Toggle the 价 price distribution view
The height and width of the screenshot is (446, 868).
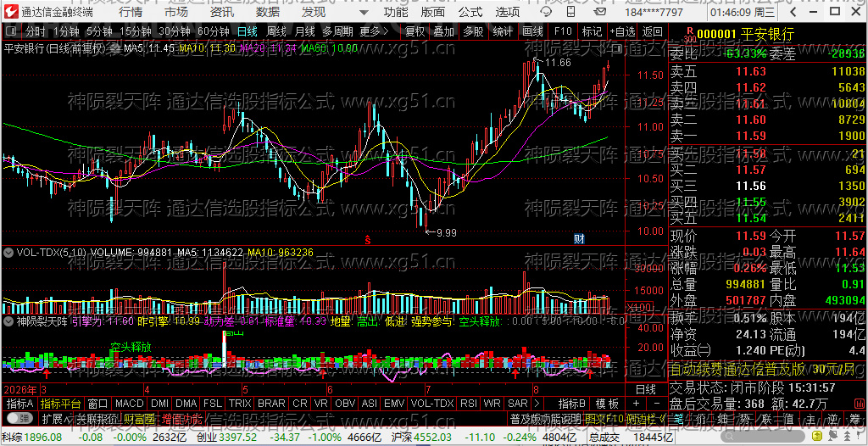click(701, 418)
